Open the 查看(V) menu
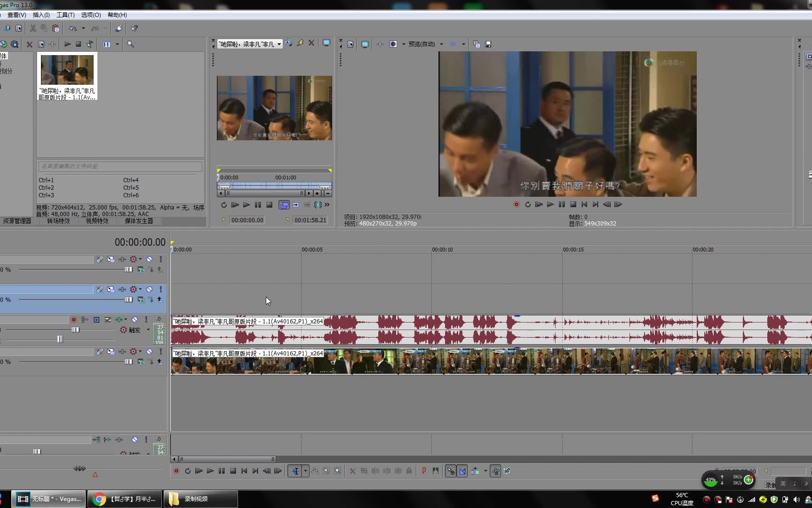Screen dimensions: 812x508 (x=17, y=15)
